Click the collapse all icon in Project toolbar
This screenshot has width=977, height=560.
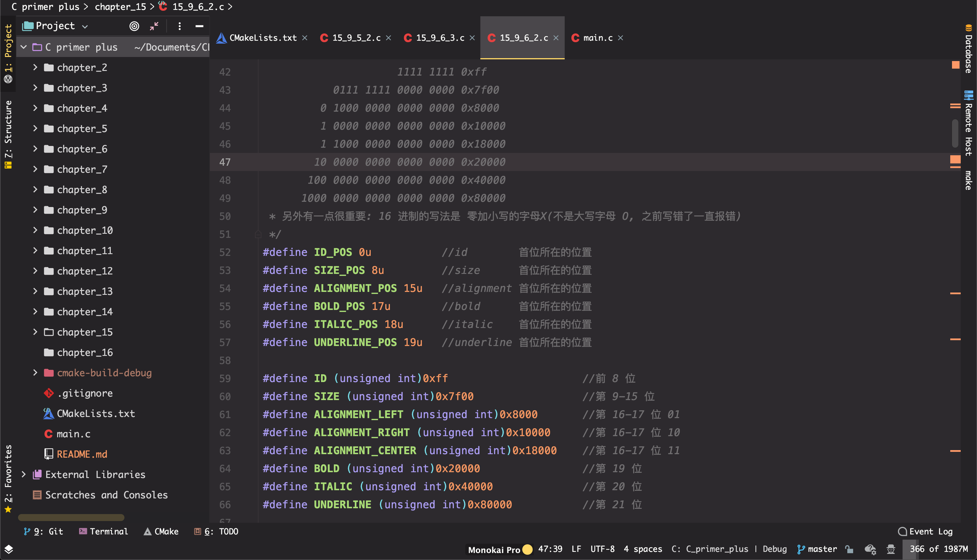click(x=154, y=26)
